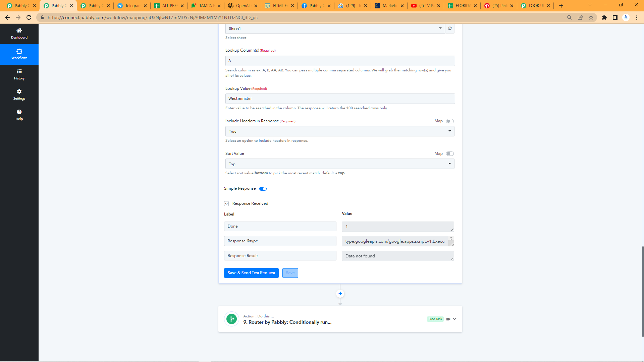Share this page icon in address bar
Viewport: 644px width, 362px height.
pos(580,17)
